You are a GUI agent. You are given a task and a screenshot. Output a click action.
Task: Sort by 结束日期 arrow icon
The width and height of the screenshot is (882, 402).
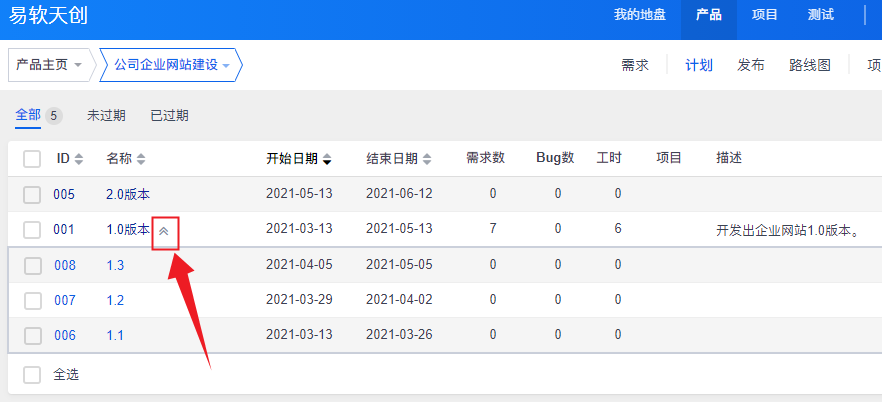[x=428, y=159]
